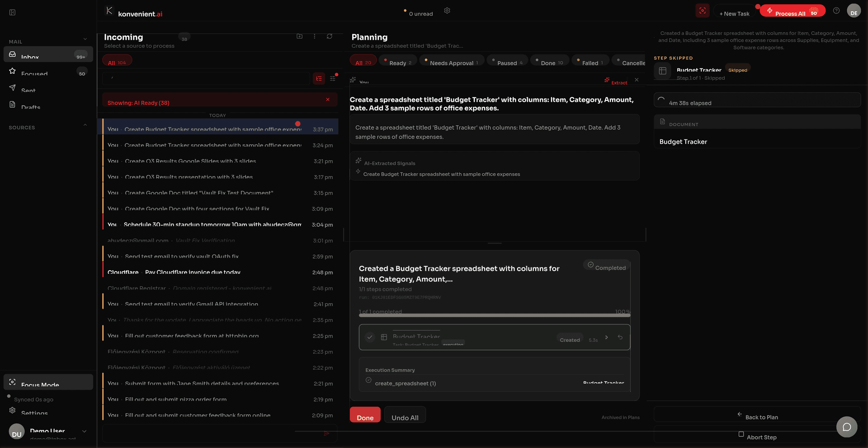Open the three-dot menu in the Incoming panel
The width and height of the screenshot is (868, 448).
coord(315,36)
